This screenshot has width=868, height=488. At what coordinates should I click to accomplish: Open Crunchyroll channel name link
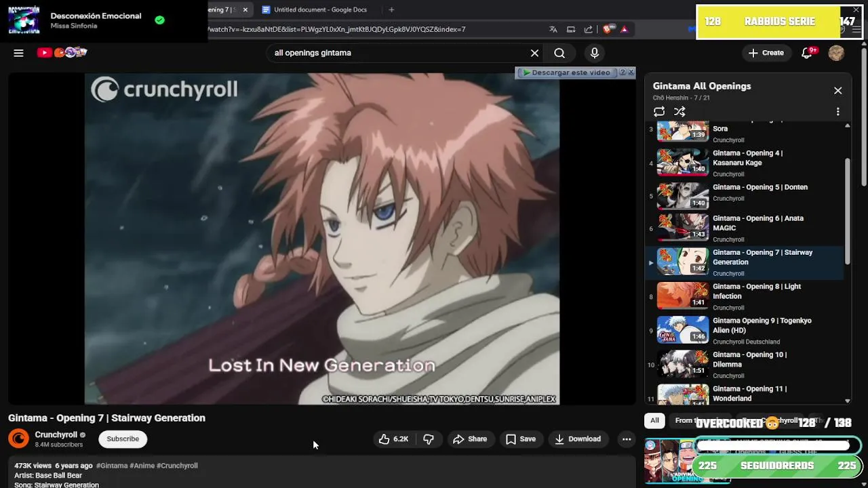[x=56, y=435]
